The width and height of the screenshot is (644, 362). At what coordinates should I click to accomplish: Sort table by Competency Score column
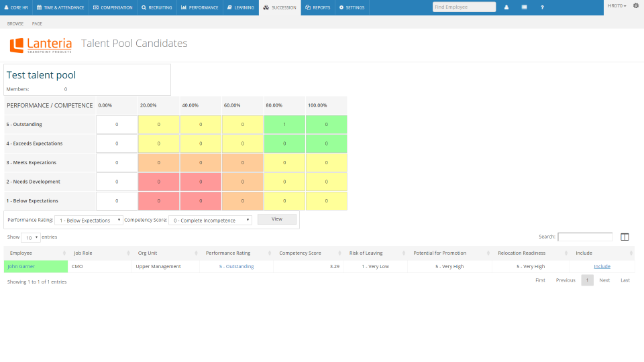point(307,253)
